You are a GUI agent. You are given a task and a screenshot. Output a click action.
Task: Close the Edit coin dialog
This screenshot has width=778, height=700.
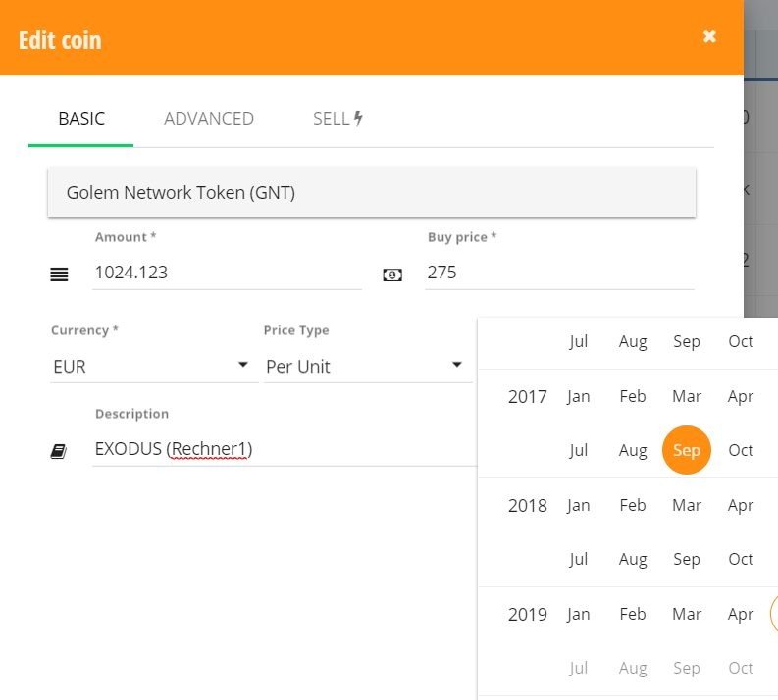709,36
